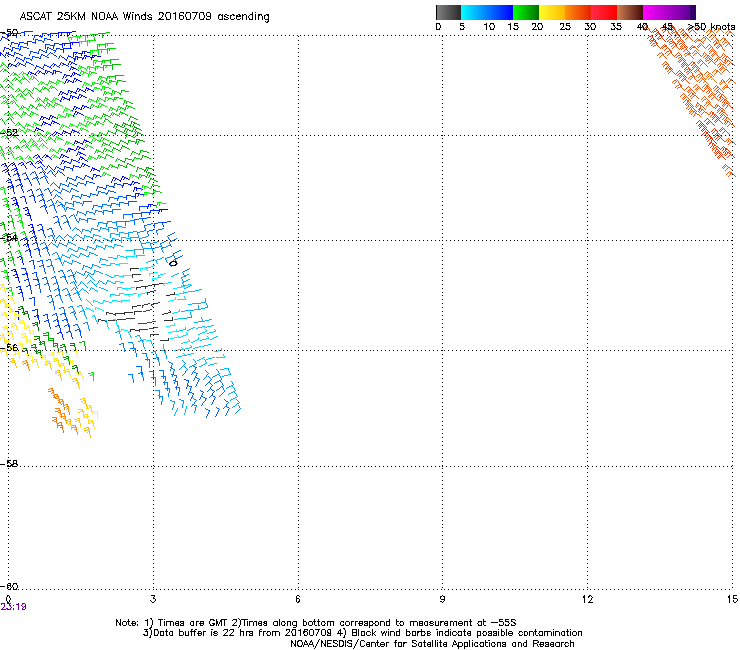Viewport: 740px width, 650px height.
Task: Click the note line starting '3)Data buffer is 22 hrs'
Action: 362,633
